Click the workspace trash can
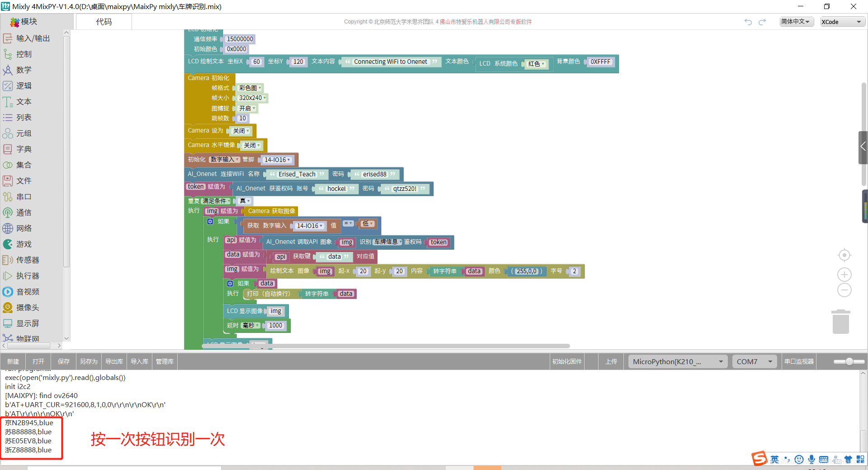The image size is (868, 470). [841, 322]
